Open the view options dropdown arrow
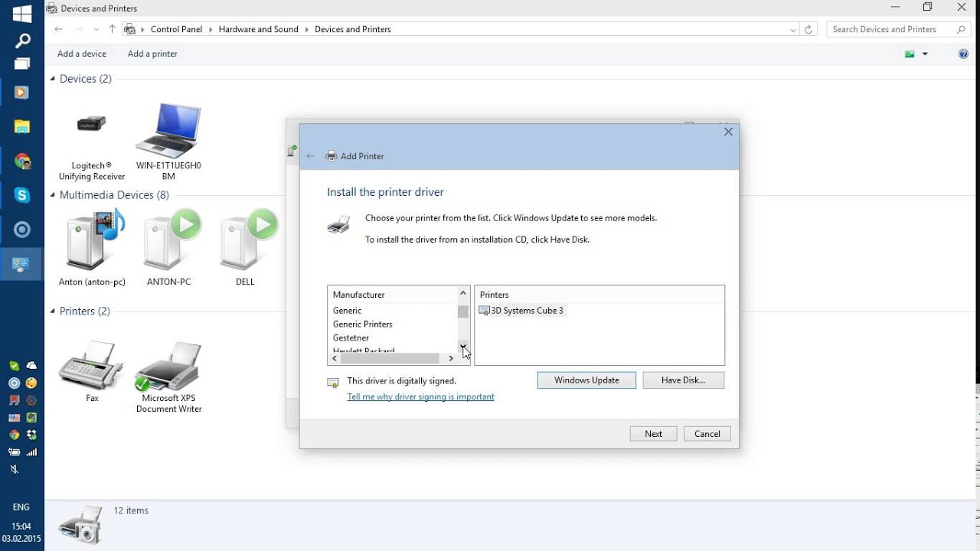Image resolution: width=980 pixels, height=551 pixels. tap(925, 54)
